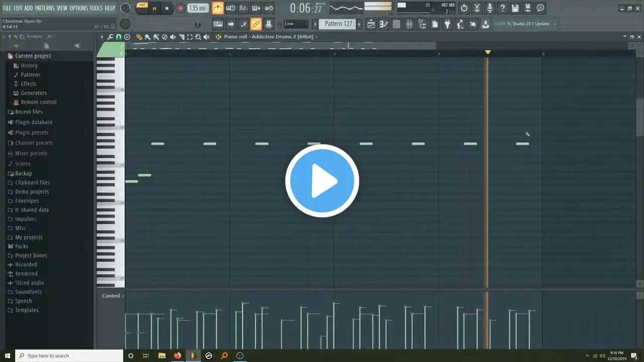Open the ADD menu
Viewport: 644px width, 362px height.
click(x=29, y=8)
